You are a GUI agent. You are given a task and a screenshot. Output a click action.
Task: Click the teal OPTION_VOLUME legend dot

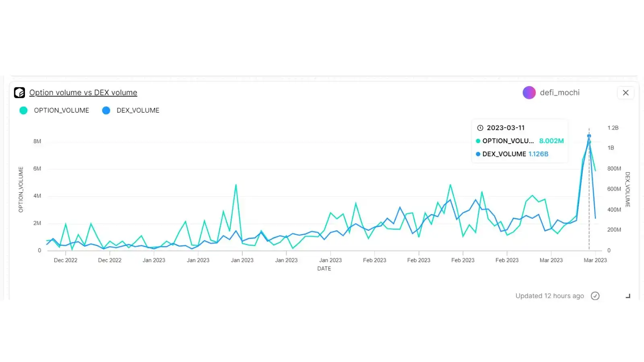23,110
